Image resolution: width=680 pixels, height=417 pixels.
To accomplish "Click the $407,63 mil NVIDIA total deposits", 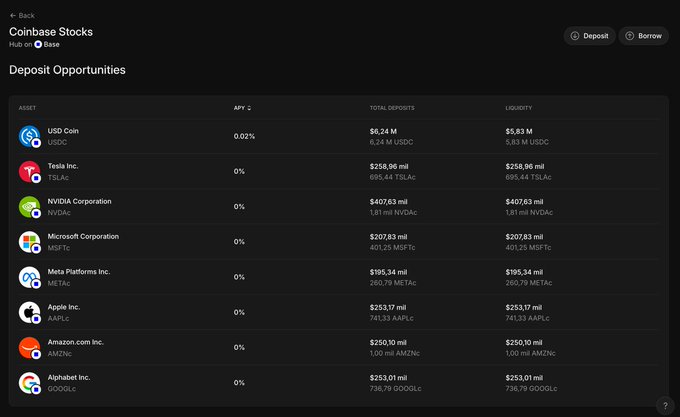I will click(388, 202).
